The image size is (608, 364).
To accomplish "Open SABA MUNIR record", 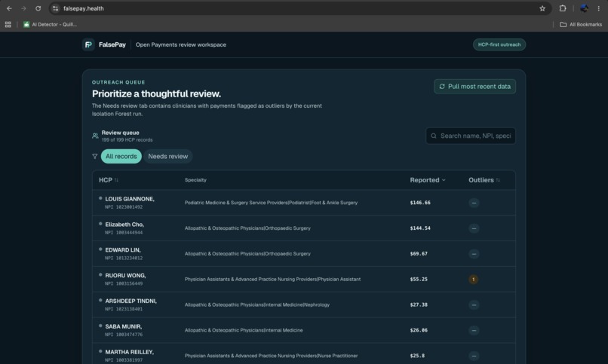I will pyautogui.click(x=303, y=330).
